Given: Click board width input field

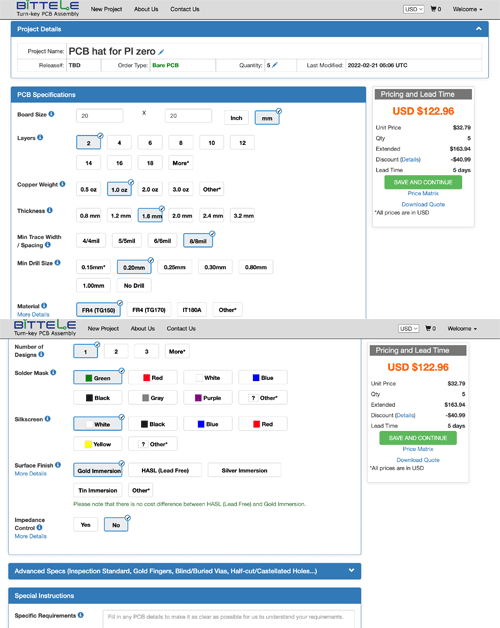Looking at the screenshot, I should click(100, 116).
